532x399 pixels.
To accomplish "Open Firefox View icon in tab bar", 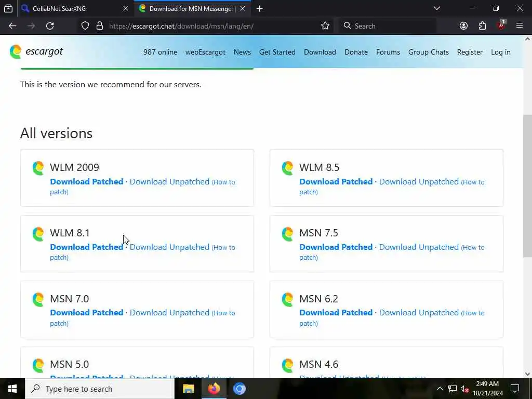I will click(8, 8).
